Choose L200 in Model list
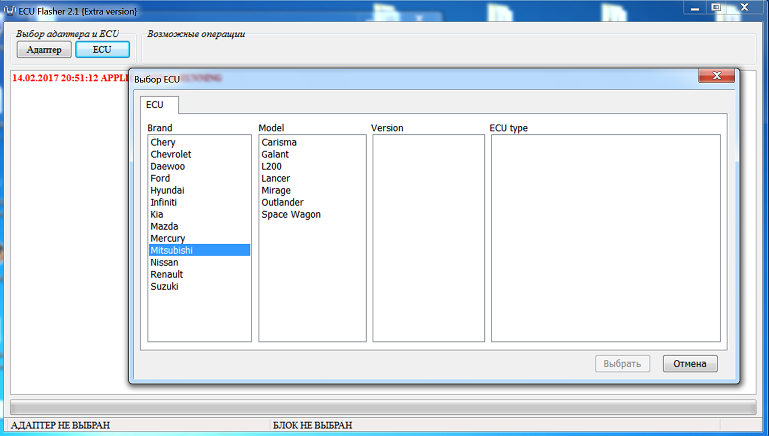The image size is (769, 436). point(312,166)
